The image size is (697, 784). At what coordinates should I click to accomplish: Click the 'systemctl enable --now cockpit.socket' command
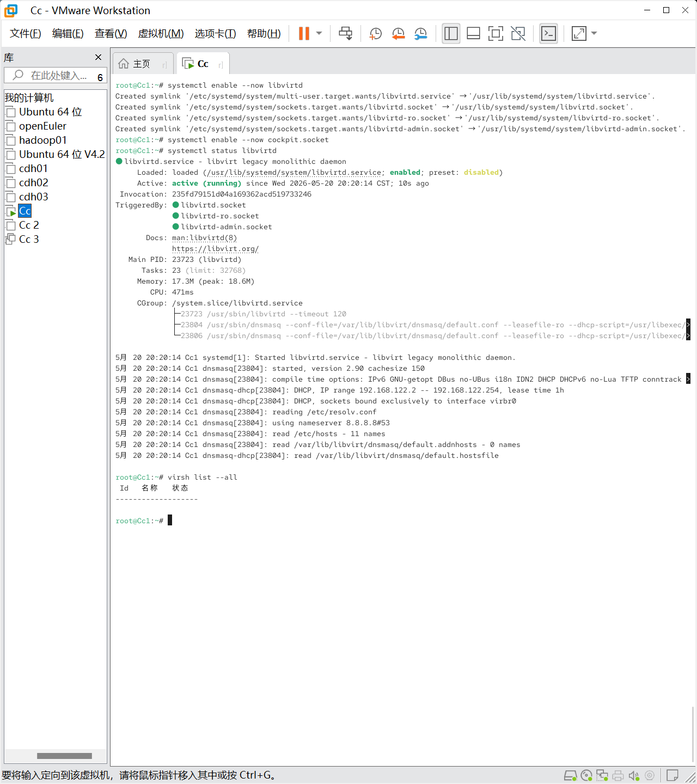tap(248, 140)
